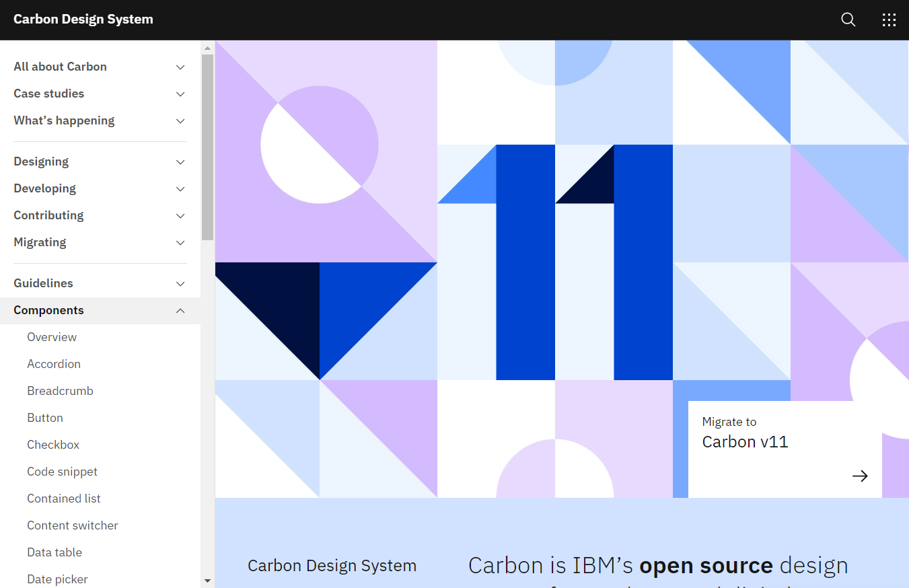Expand the Migrating chevron
This screenshot has height=588, width=909.
click(180, 242)
